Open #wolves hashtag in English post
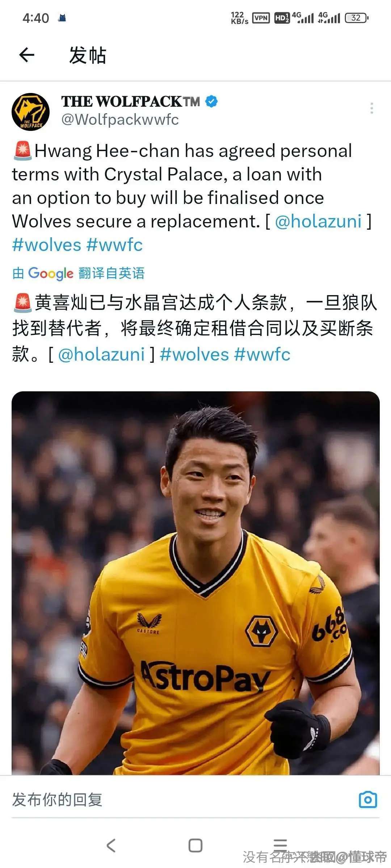This screenshot has width=391, height=868. 47,245
